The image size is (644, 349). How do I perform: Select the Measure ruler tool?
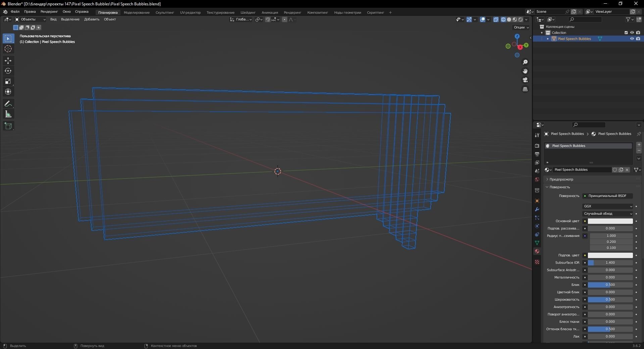[x=8, y=114]
